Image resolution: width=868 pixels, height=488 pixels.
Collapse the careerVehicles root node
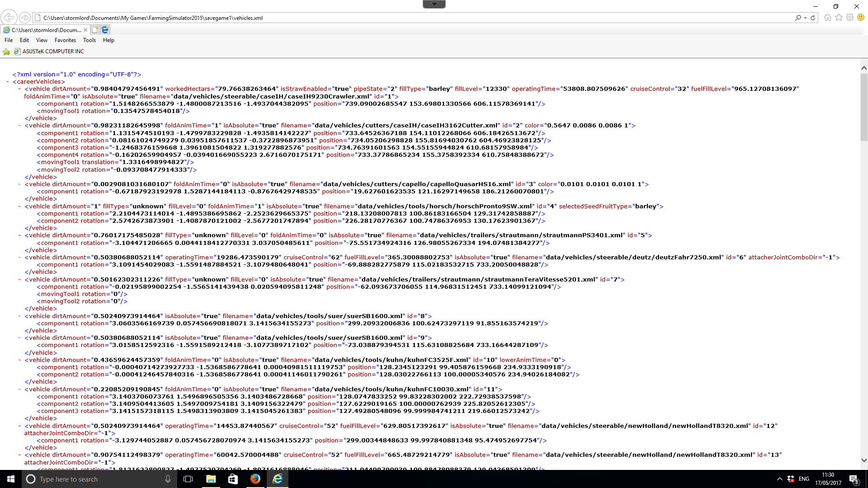(x=8, y=82)
